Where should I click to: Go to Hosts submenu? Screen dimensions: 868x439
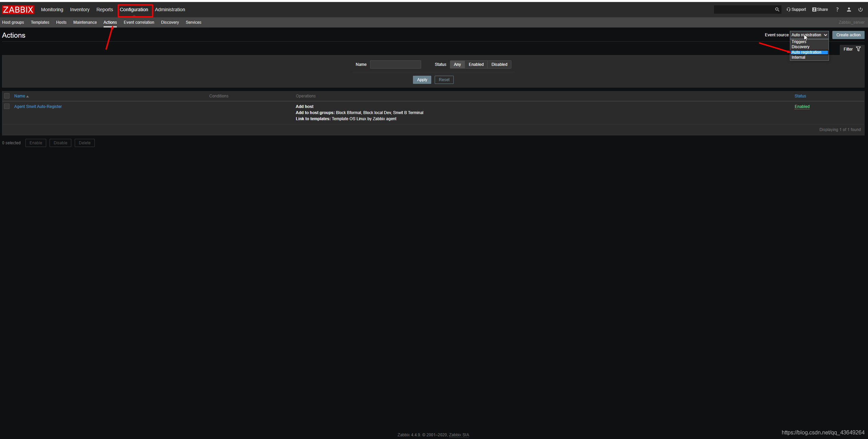(x=61, y=22)
